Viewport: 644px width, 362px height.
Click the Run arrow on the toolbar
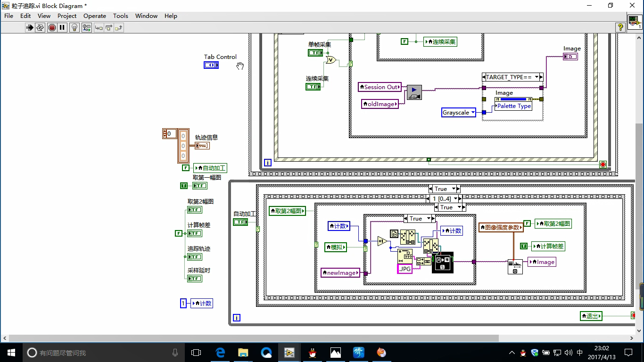(30, 27)
